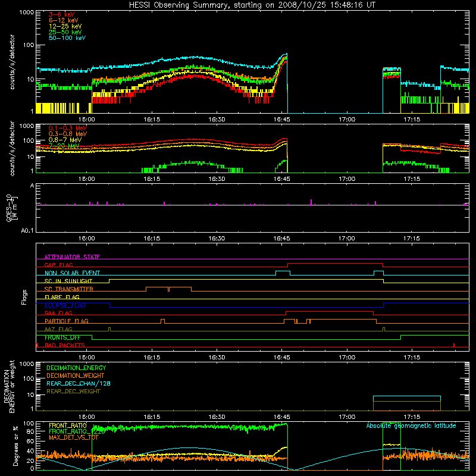Click the ECLIPSE_FLAG label
The width and height of the screenshot is (476, 476).
coord(65,305)
